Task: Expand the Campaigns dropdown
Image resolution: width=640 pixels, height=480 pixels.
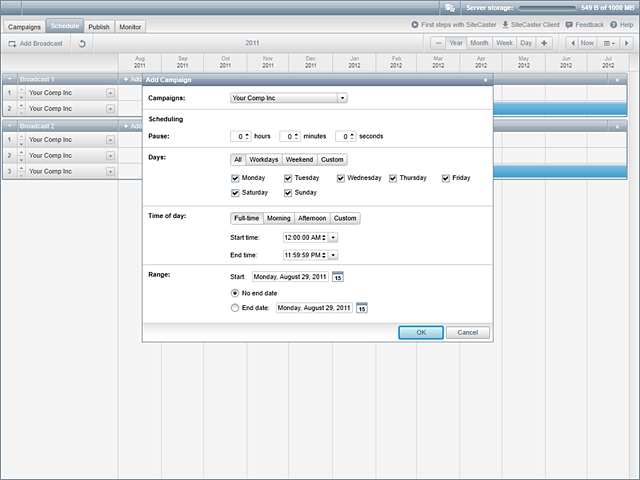Action: [342, 98]
